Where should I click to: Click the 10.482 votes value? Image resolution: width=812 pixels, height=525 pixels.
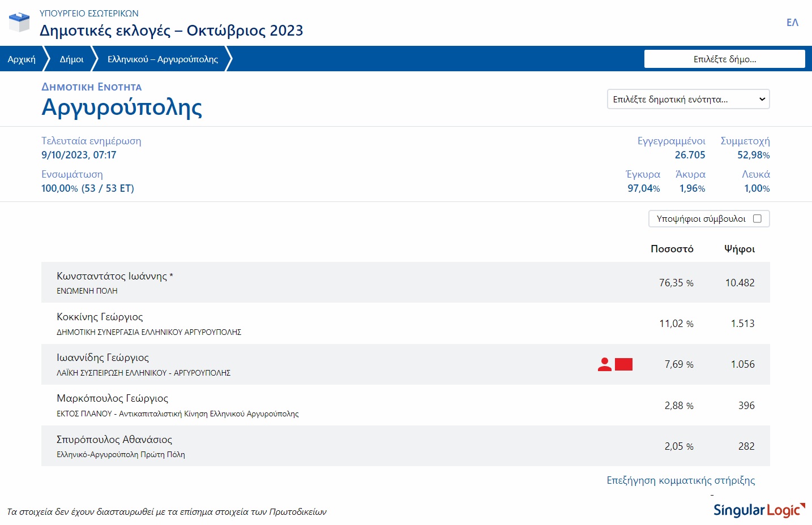pos(740,283)
